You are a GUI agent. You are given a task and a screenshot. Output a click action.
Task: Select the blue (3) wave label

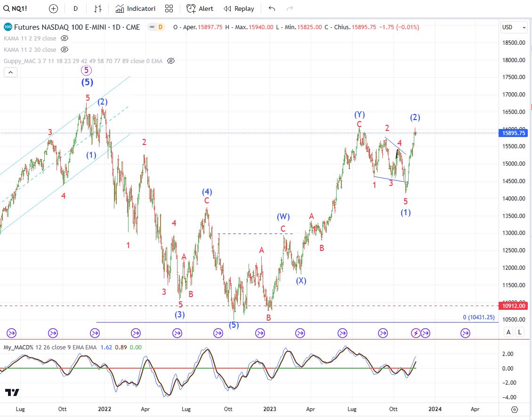coord(180,315)
